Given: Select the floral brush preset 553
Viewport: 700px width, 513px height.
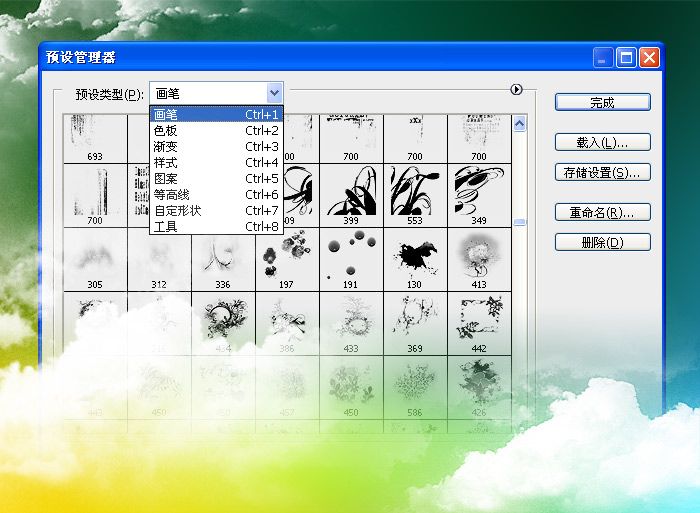Looking at the screenshot, I should coord(415,190).
